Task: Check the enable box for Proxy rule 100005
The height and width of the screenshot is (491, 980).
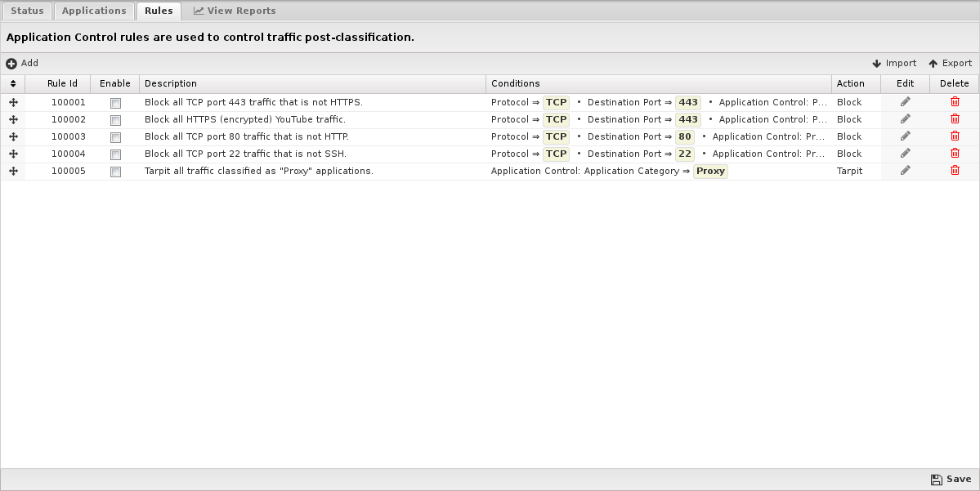Action: click(x=115, y=172)
